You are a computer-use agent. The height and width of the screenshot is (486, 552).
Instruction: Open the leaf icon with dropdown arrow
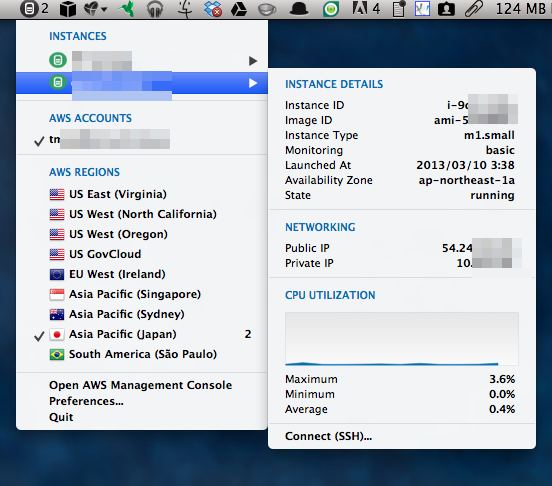point(95,9)
